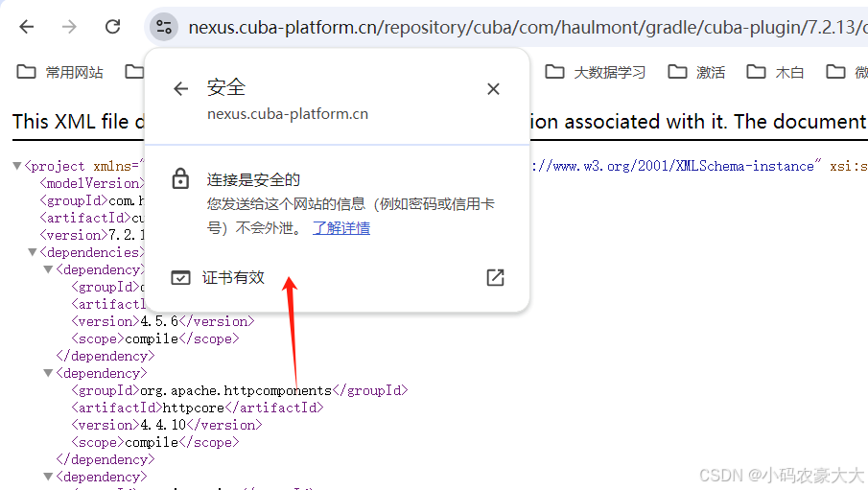868x490 pixels.
Task: Go back using browser back arrow
Action: pyautogui.click(x=27, y=27)
